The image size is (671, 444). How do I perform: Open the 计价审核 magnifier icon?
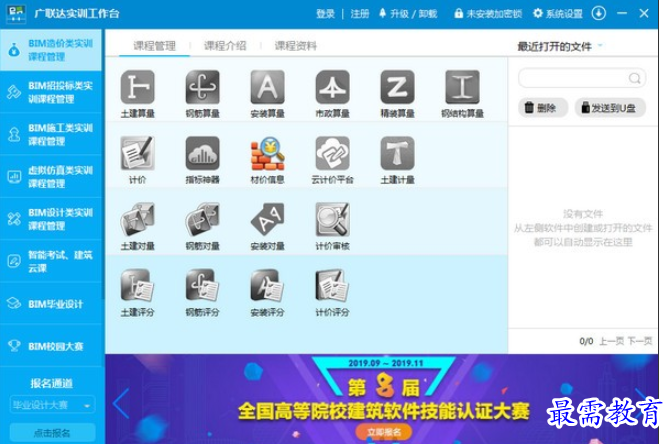[x=333, y=219]
